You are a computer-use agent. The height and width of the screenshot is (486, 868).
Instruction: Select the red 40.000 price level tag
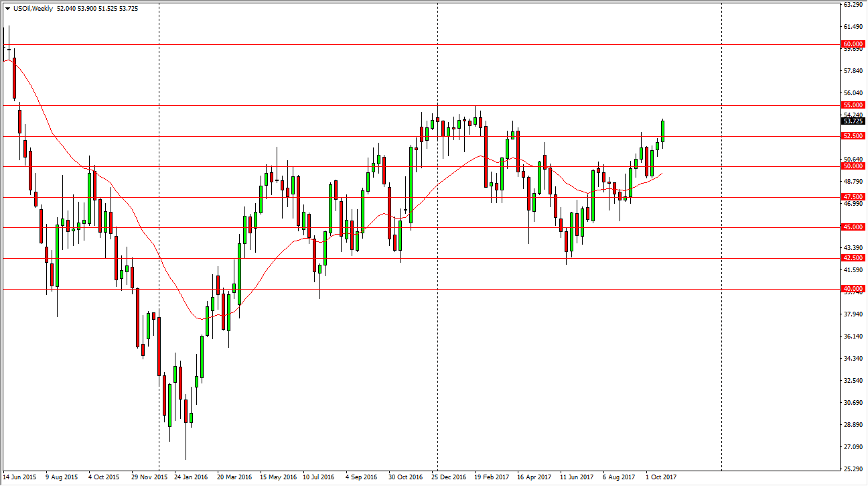tap(853, 289)
